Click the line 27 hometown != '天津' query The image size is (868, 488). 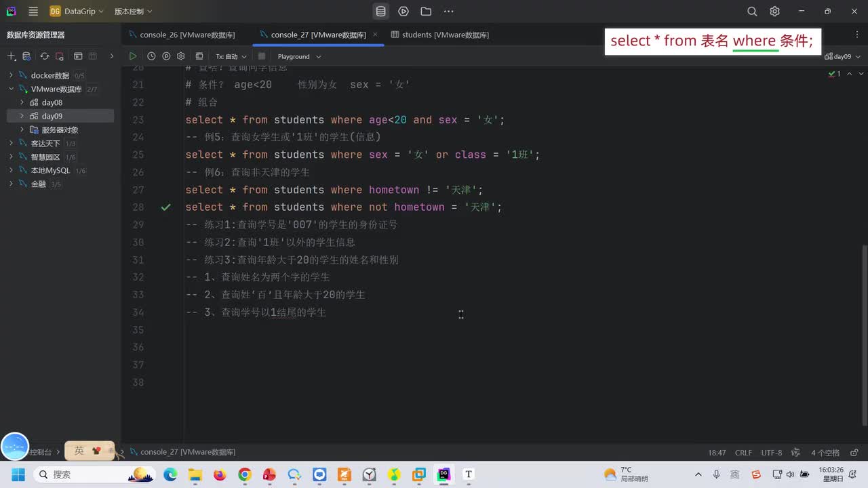click(334, 190)
